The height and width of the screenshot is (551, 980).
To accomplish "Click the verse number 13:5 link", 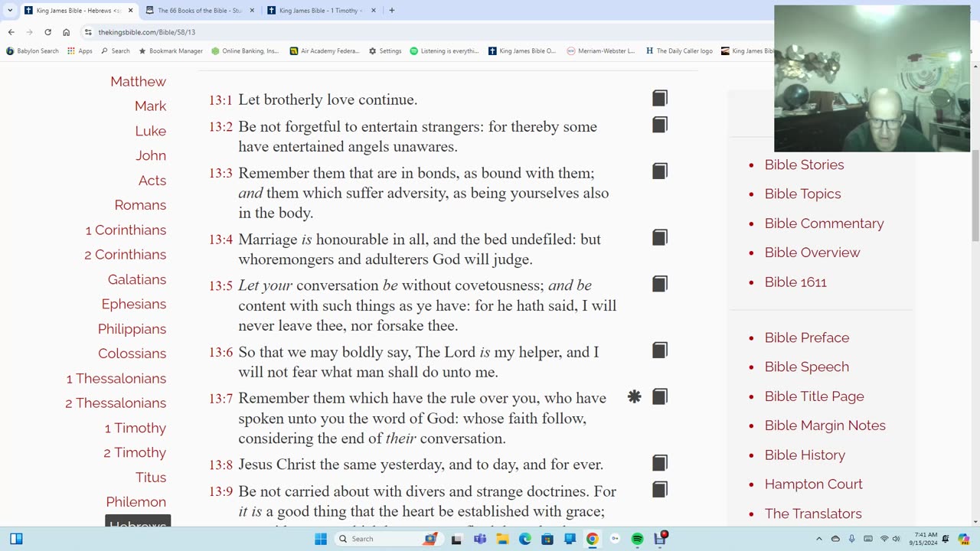I will tap(220, 286).
